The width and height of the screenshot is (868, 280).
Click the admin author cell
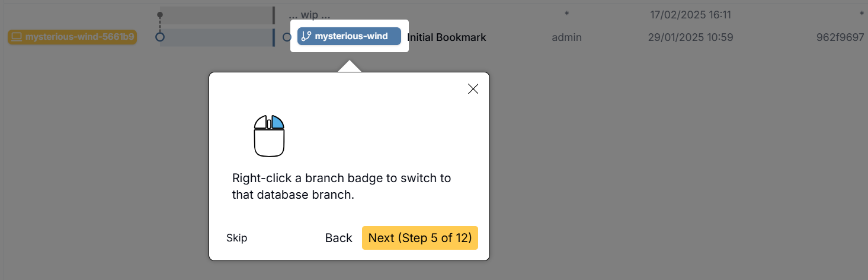pos(566,37)
